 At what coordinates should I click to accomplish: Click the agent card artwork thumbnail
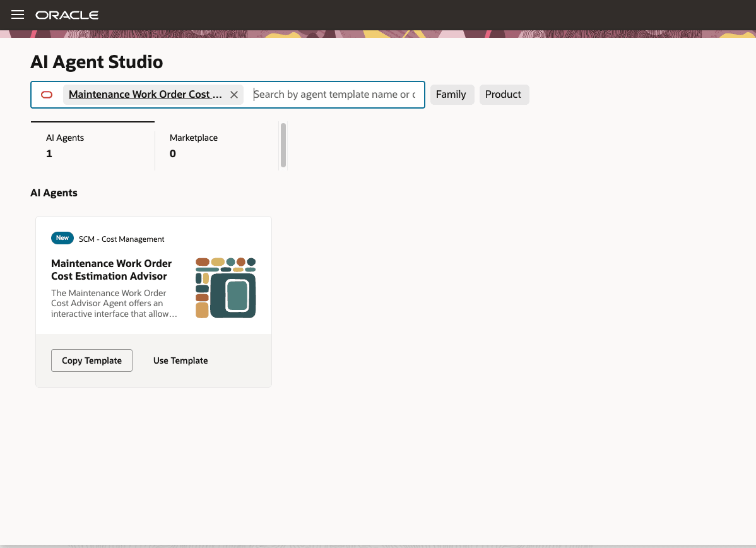click(x=226, y=288)
